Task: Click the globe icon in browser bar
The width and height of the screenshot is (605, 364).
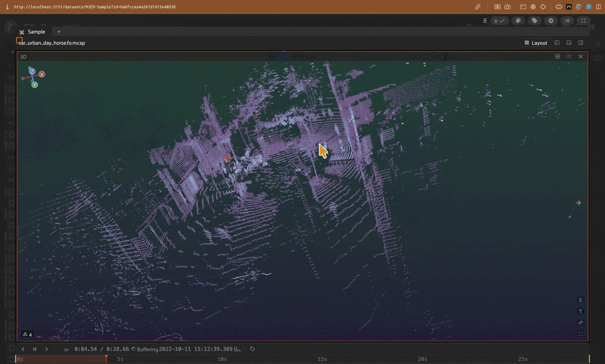Action: tap(533, 7)
